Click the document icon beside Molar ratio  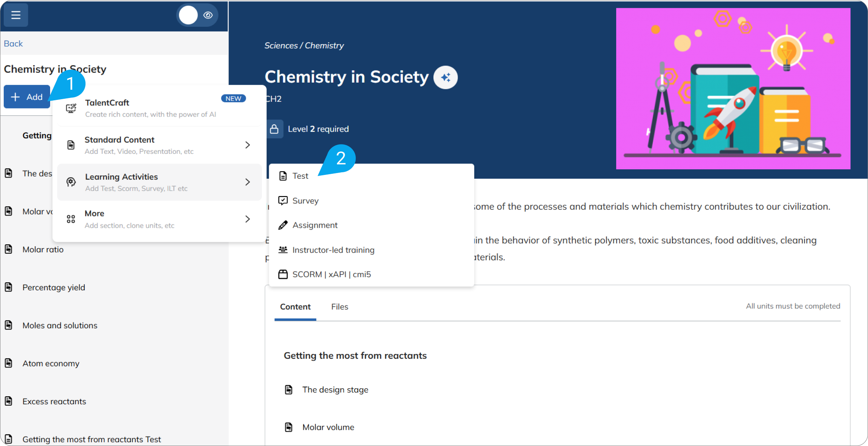tap(9, 249)
